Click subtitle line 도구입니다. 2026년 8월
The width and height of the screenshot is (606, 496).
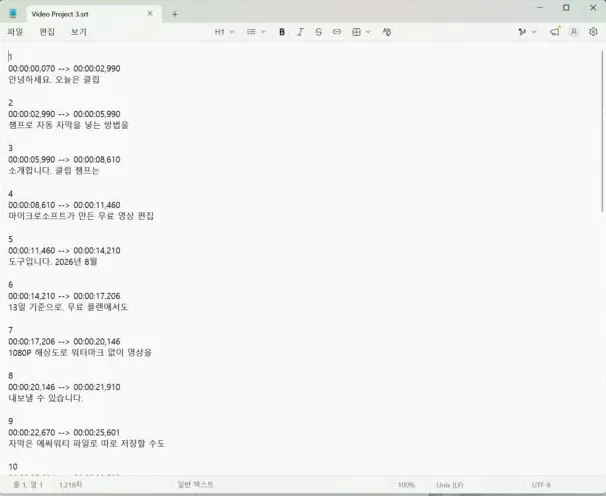click(53, 262)
